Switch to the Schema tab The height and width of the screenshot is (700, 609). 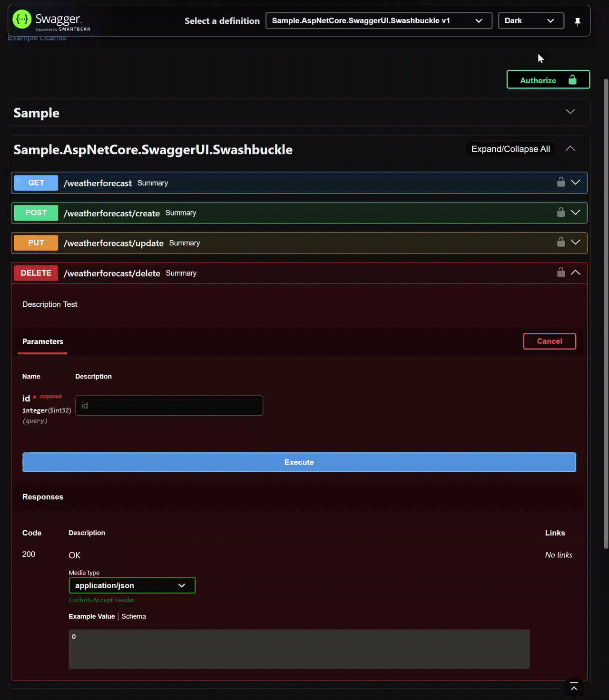click(x=134, y=616)
